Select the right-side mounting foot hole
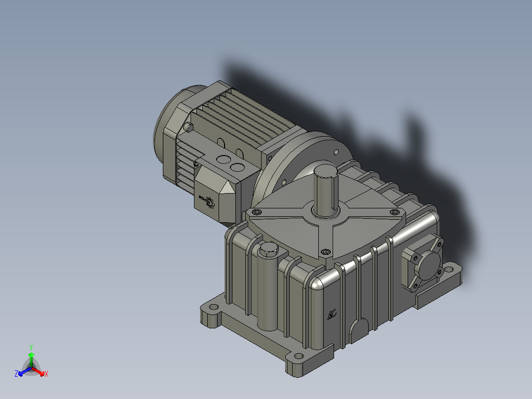Image resolution: width=532 pixels, height=399 pixels. (x=449, y=270)
